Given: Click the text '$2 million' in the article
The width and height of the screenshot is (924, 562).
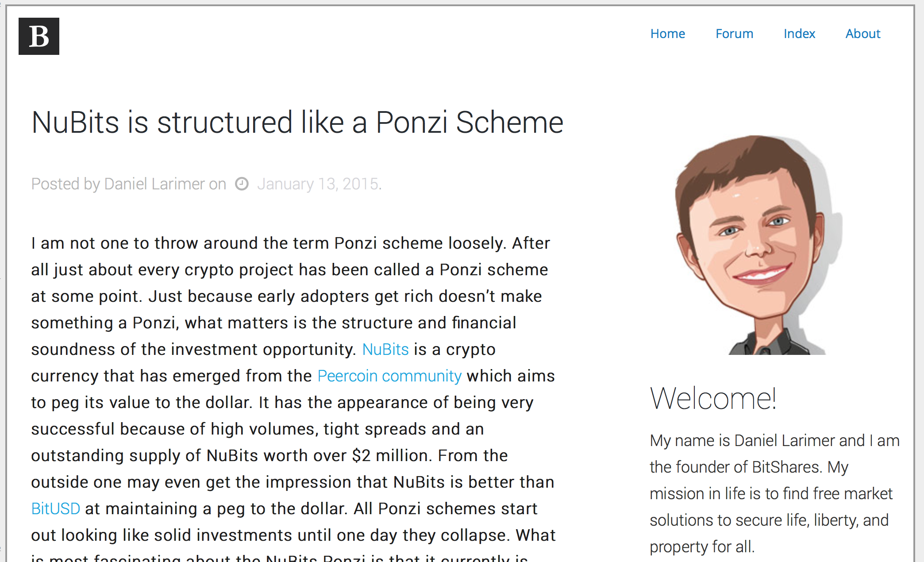Looking at the screenshot, I should point(391,456).
